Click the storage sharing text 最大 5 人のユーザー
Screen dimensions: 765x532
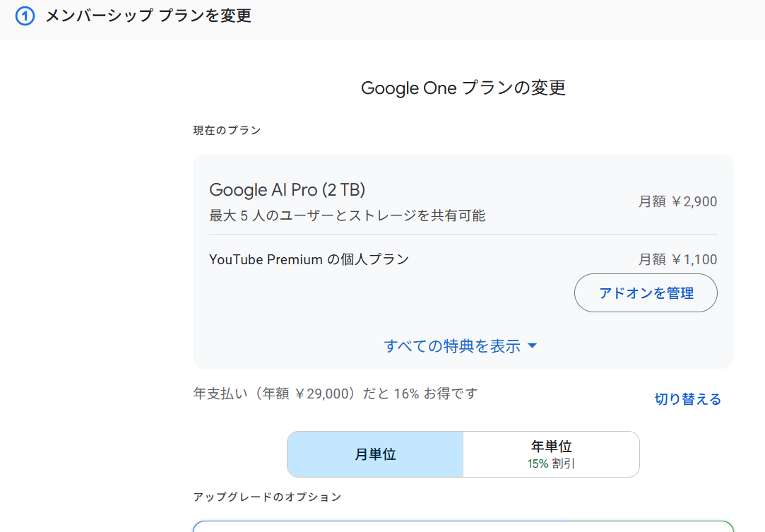(x=347, y=215)
